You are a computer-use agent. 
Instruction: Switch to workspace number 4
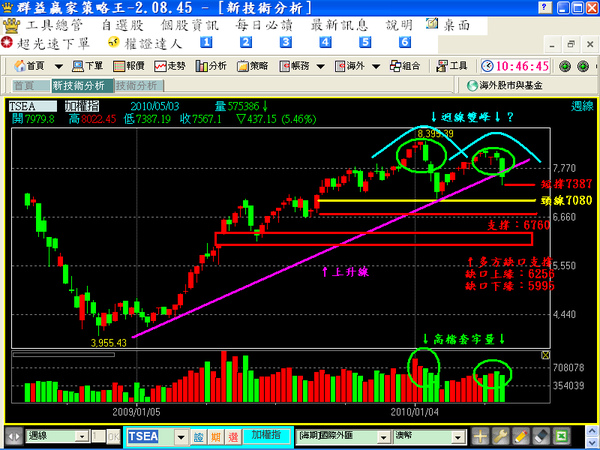coord(326,42)
